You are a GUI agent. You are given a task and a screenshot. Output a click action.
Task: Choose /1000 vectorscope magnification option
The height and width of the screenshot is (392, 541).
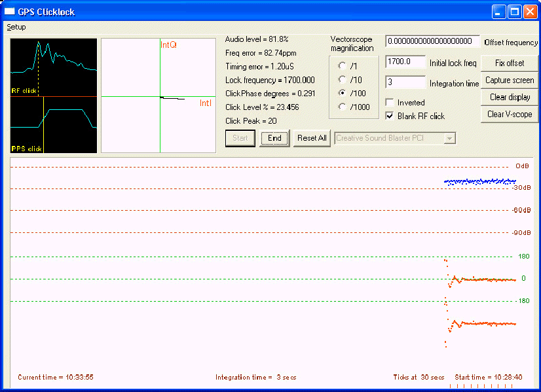click(342, 107)
